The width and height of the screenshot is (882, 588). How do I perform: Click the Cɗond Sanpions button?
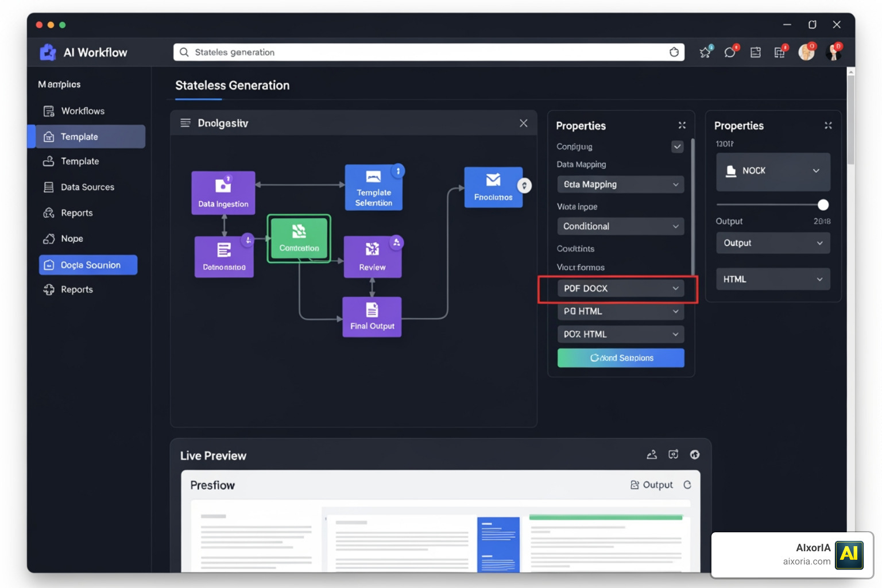621,358
